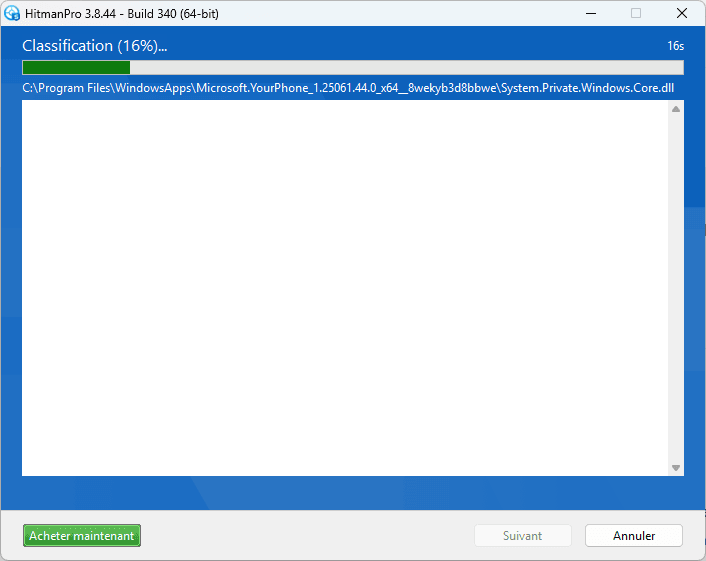Click the scanned file path System.Private.Windows.Core.dll
The image size is (706, 561).
pyautogui.click(x=348, y=88)
